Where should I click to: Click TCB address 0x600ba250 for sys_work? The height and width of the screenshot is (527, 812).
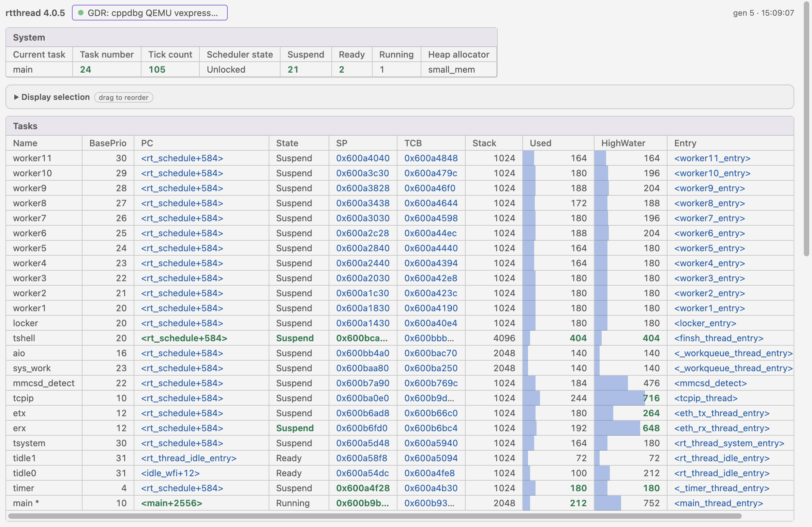(x=431, y=368)
